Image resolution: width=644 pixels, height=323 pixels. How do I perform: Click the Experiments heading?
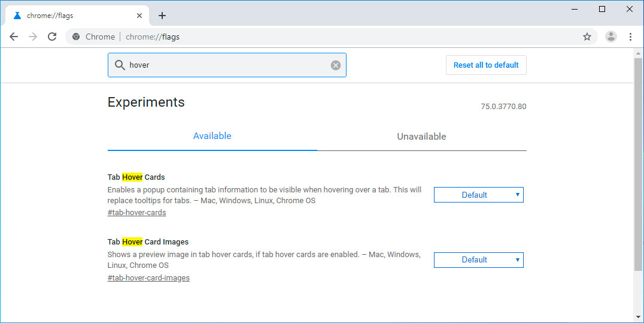pyautogui.click(x=146, y=102)
